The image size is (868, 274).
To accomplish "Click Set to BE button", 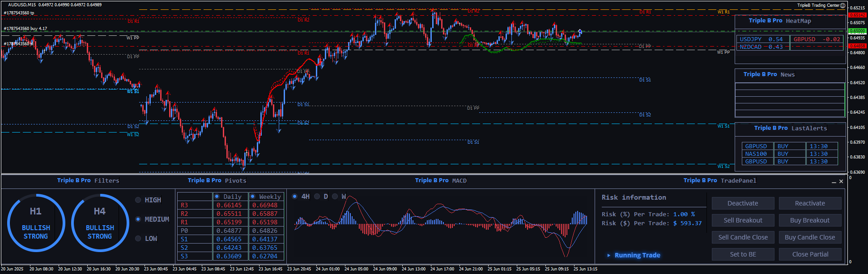I will [743, 254].
